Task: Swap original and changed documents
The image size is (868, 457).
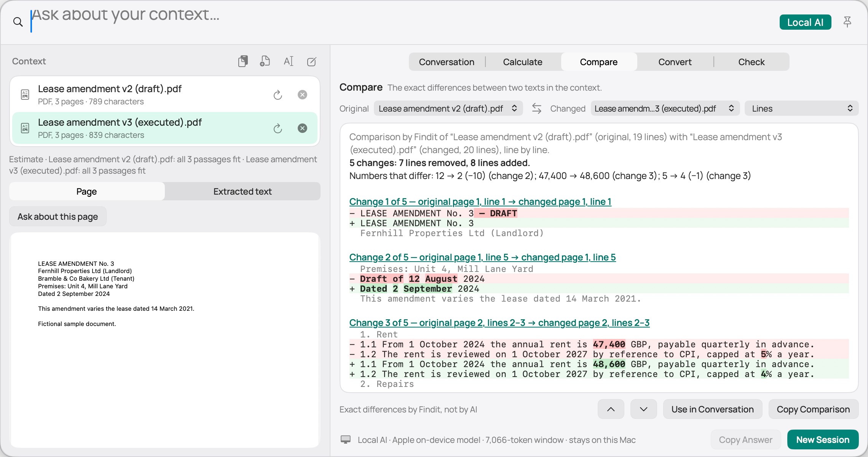Action: [x=537, y=109]
